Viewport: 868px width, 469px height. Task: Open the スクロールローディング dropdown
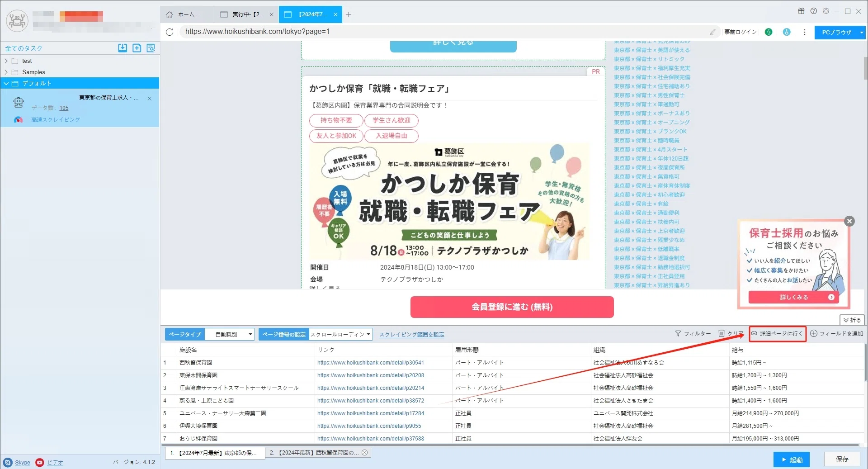(x=340, y=334)
